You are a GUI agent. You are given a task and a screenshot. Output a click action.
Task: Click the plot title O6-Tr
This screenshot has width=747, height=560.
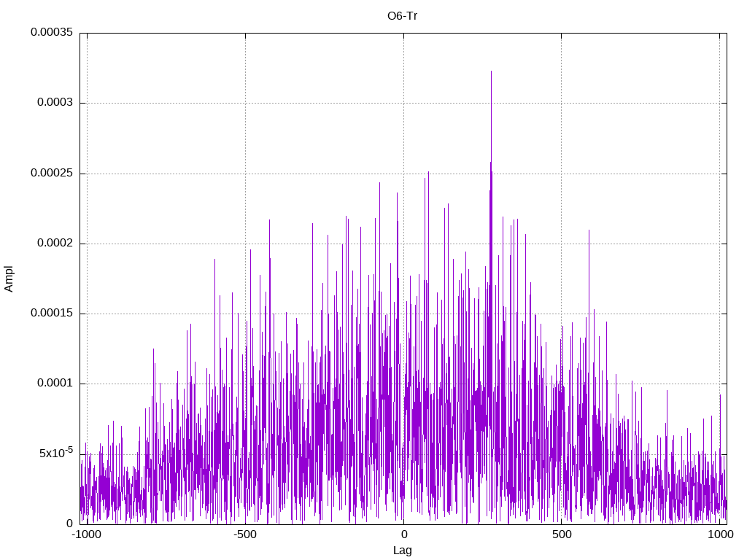(x=402, y=16)
